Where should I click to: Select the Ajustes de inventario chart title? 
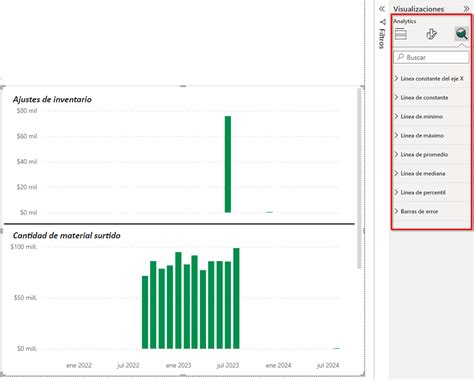(x=52, y=99)
